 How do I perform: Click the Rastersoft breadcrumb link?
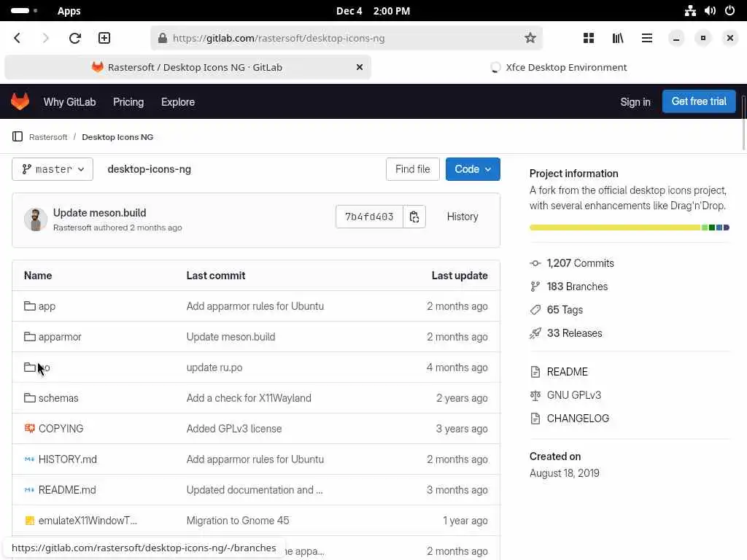(x=48, y=137)
